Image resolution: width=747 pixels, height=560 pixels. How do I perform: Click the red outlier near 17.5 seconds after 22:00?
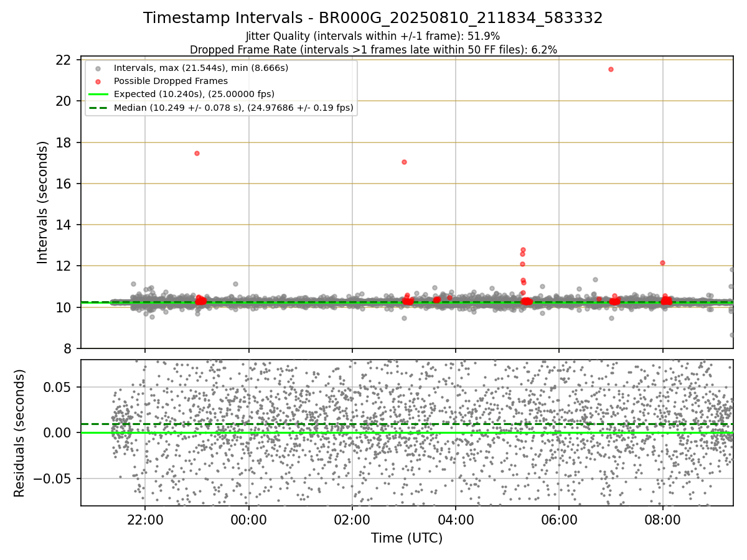[x=197, y=153]
